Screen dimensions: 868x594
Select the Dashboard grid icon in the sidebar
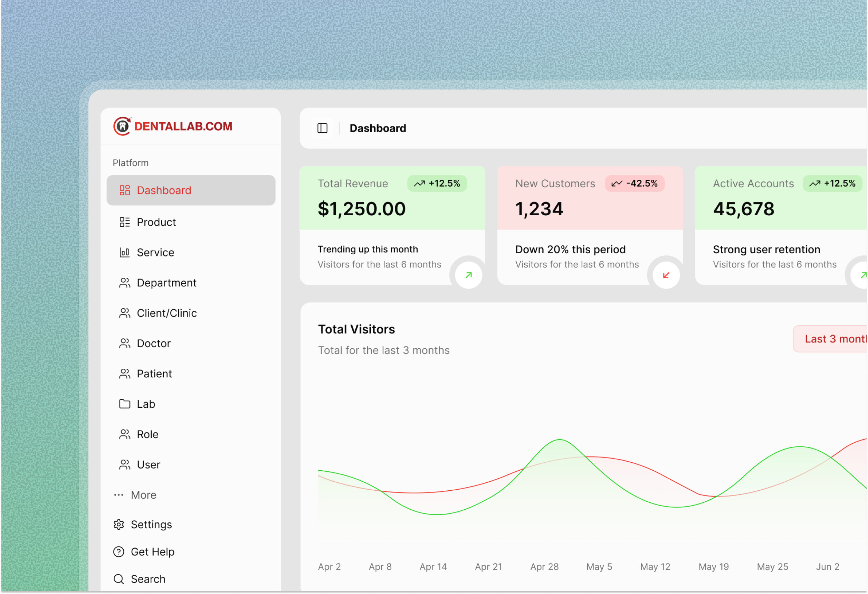tap(124, 190)
